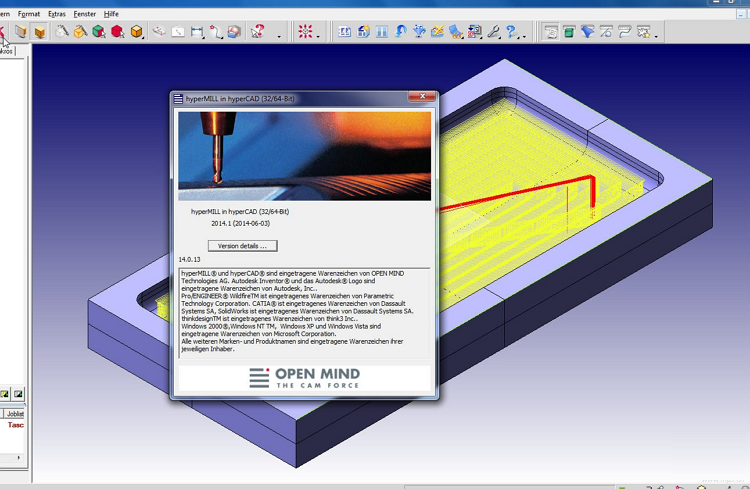Image resolution: width=750 pixels, height=489 pixels.
Task: Click the left panel scroll right arrow
Action: 19,457
